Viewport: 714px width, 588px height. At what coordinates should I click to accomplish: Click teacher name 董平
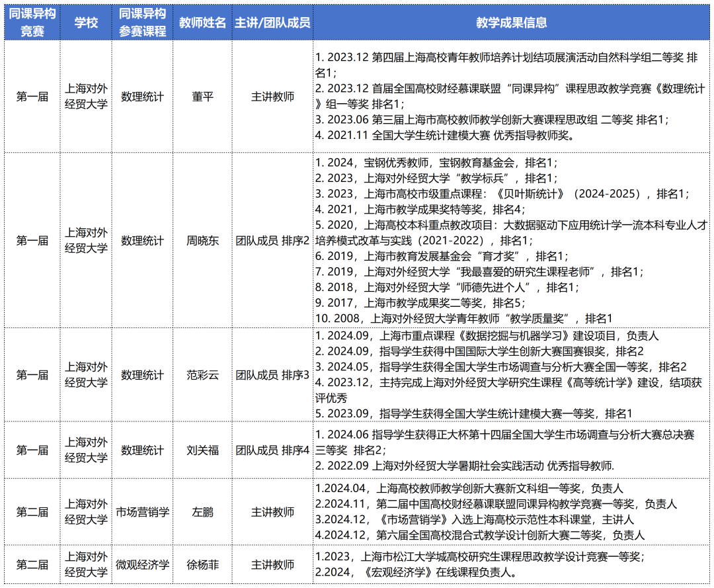pyautogui.click(x=203, y=97)
